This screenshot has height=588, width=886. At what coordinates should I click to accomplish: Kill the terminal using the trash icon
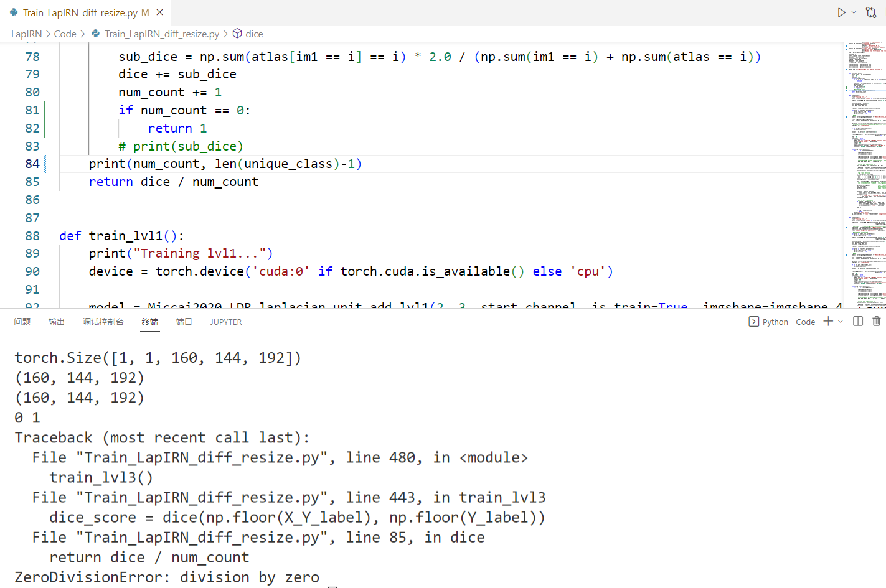coord(877,321)
